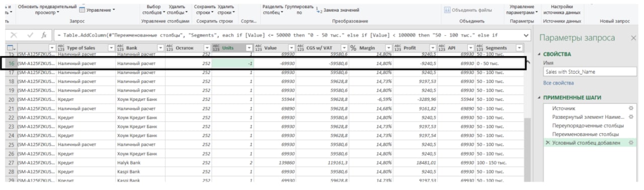The image size is (644, 190).
Task: Click the Замена значений command
Action: pyautogui.click(x=338, y=10)
